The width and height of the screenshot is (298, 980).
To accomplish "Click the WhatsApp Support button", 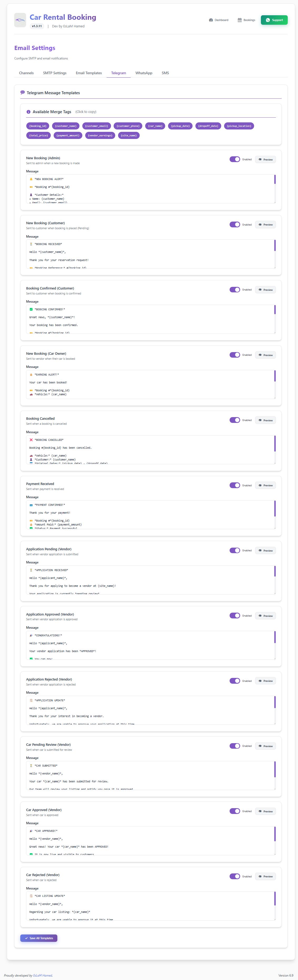I will click(274, 20).
